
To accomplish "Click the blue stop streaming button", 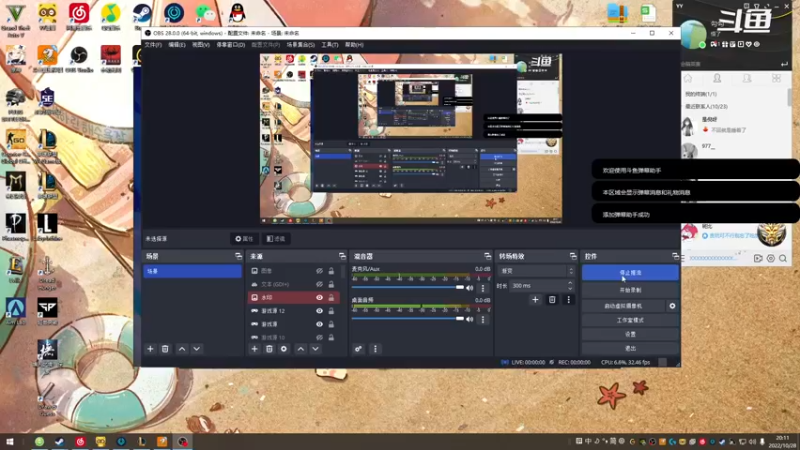I will [x=630, y=272].
